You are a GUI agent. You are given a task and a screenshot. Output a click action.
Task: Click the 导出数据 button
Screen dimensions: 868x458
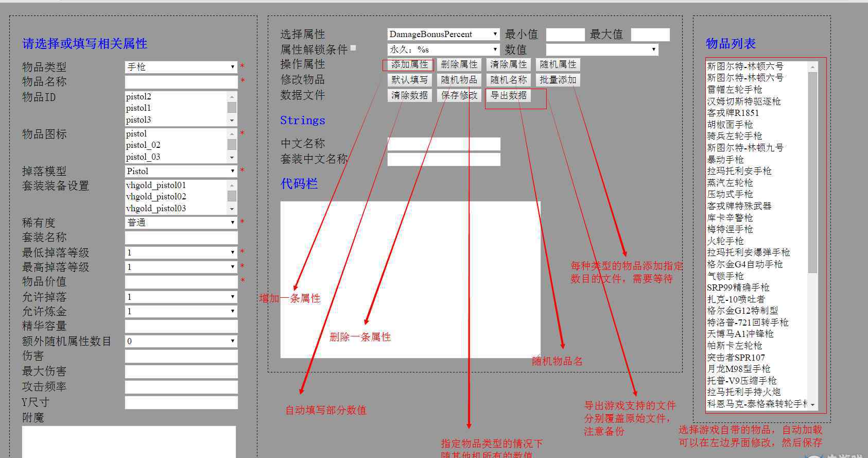pos(509,95)
